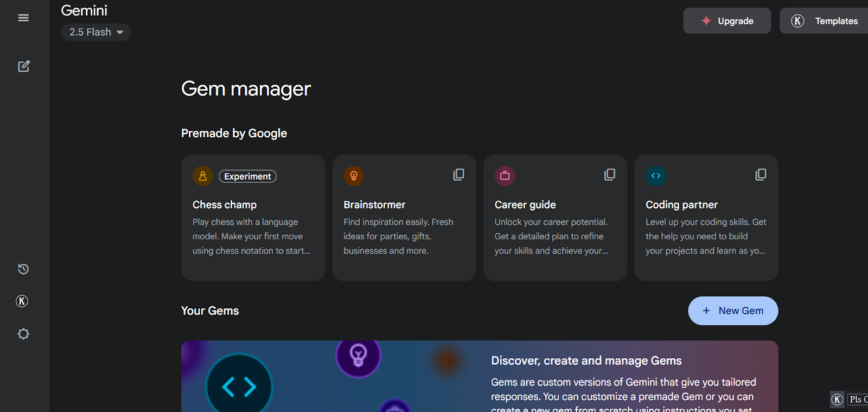The width and height of the screenshot is (868, 412).
Task: Start a new chat with the compose icon
Action: click(x=24, y=66)
